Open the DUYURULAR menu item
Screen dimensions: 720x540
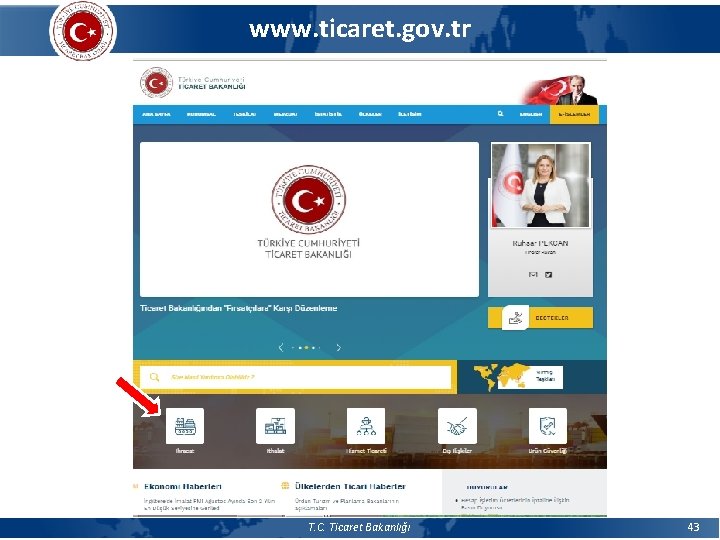[x=370, y=114]
